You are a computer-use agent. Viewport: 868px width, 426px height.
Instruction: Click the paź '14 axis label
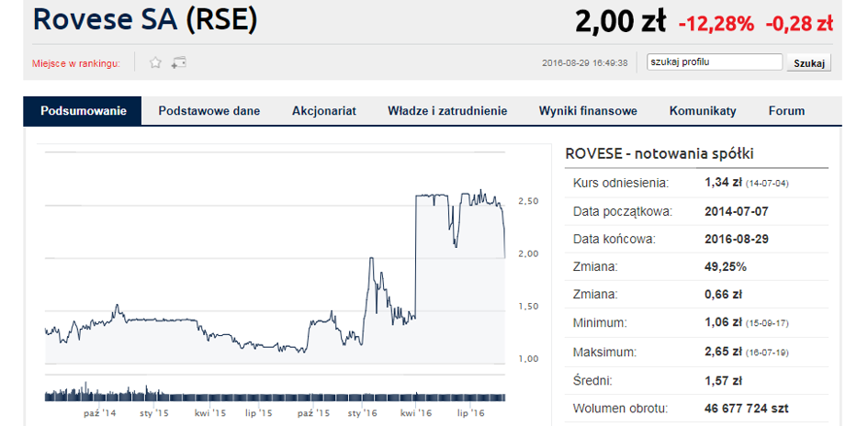coord(100,413)
